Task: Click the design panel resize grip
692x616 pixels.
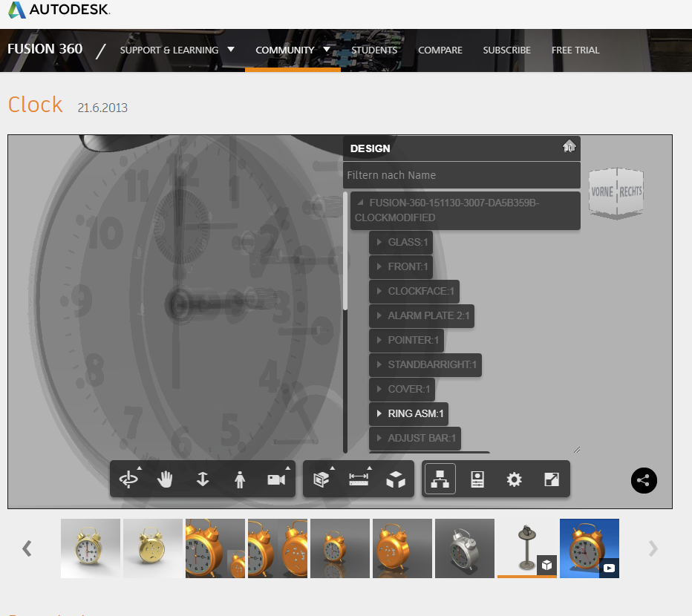Action: click(577, 450)
